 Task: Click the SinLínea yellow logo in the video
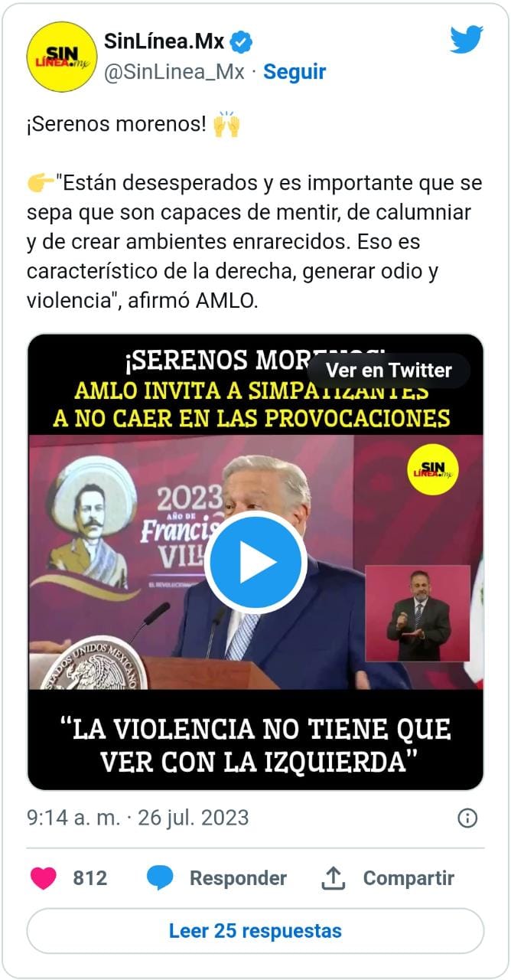pos(433,469)
